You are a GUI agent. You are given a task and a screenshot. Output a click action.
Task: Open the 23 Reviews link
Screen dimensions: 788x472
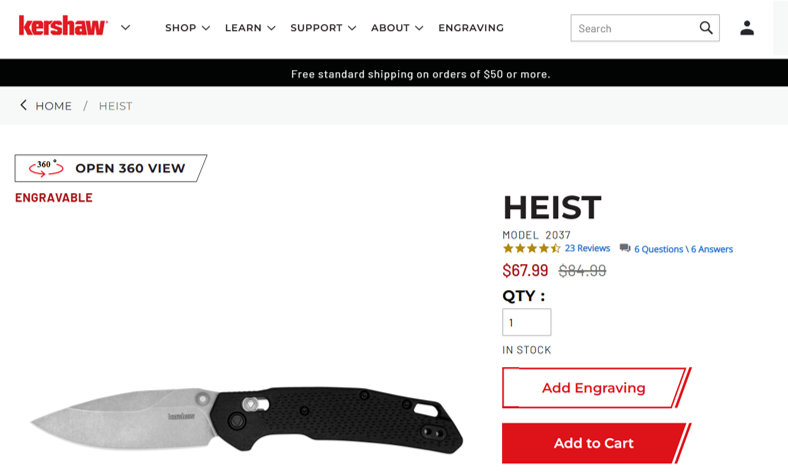tap(587, 248)
